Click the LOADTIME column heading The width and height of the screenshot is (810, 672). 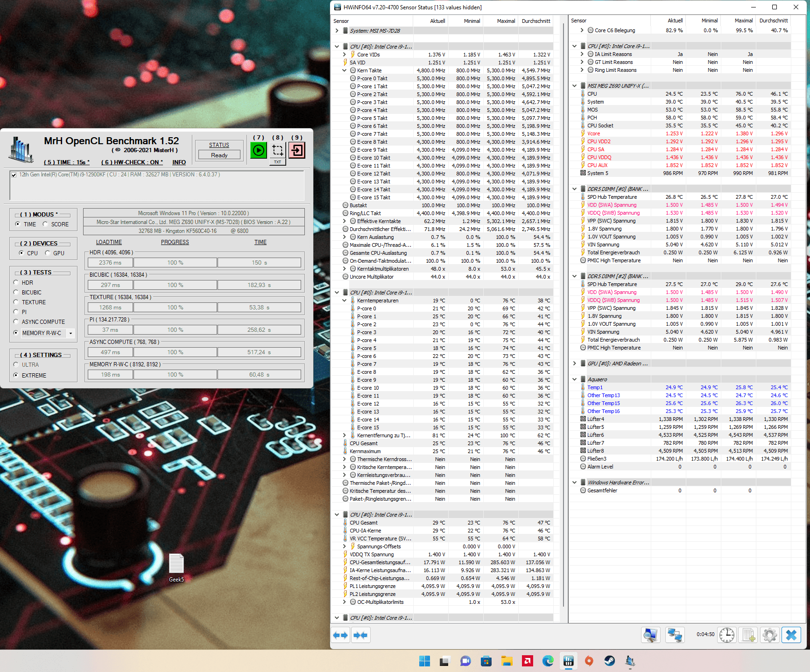click(x=109, y=242)
